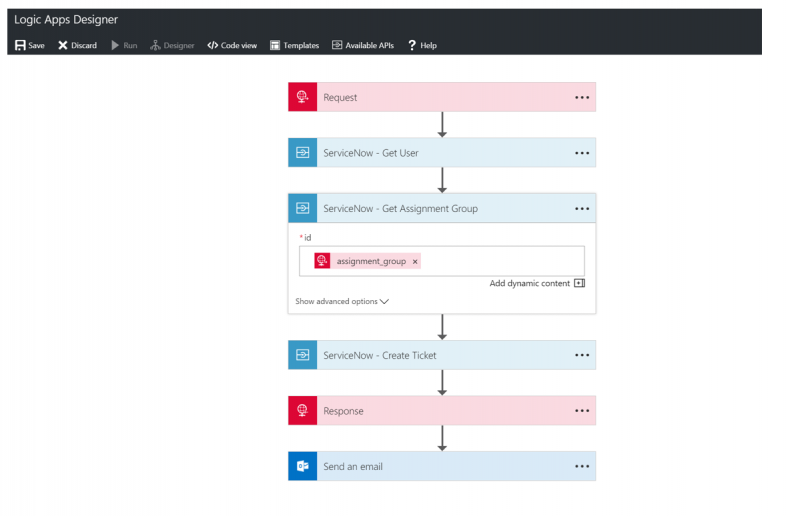Remove the assignment_group token with its x
Image resolution: width=800 pixels, height=516 pixels.
coord(415,262)
